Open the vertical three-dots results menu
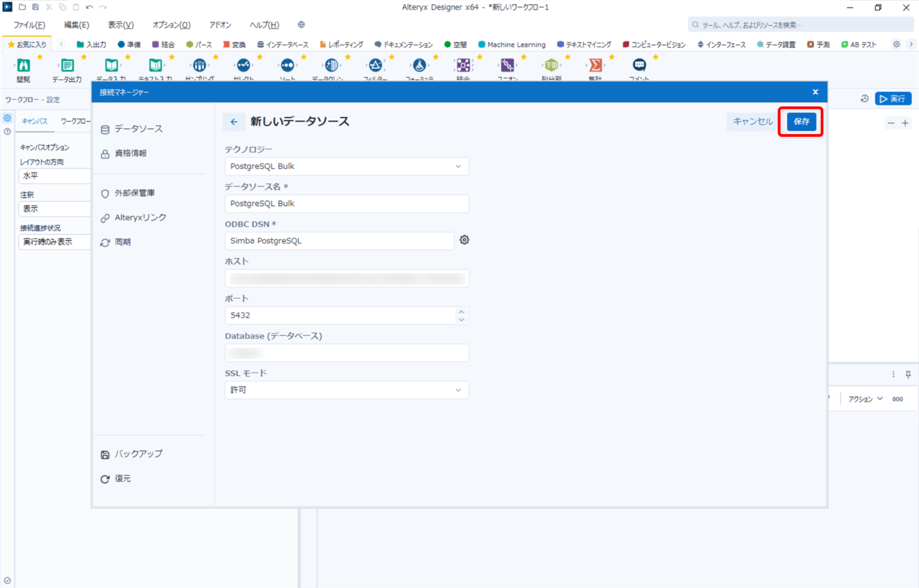The width and height of the screenshot is (919, 588). (893, 374)
